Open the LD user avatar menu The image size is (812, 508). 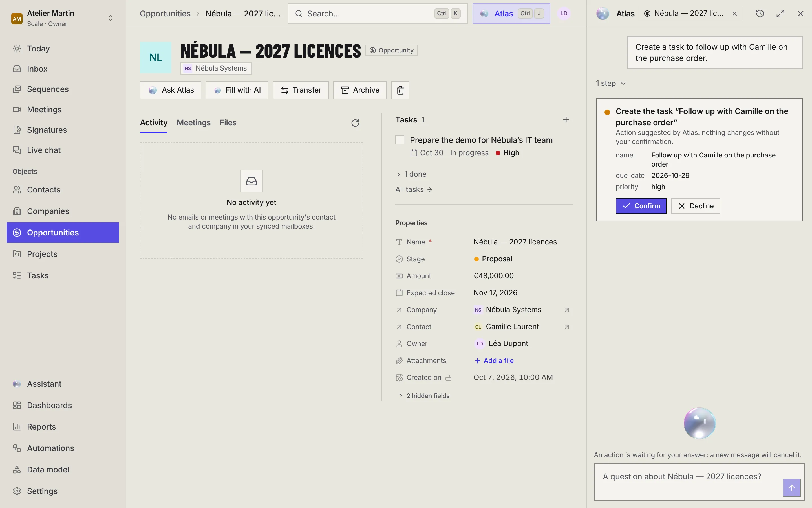[564, 14]
